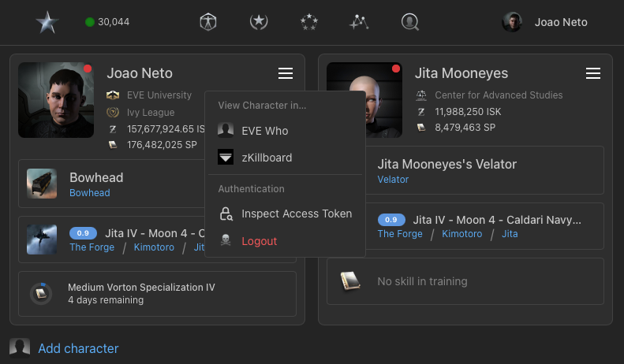The image size is (624, 364).
Task: Open the character figure navigation icon
Action: pyautogui.click(x=208, y=22)
